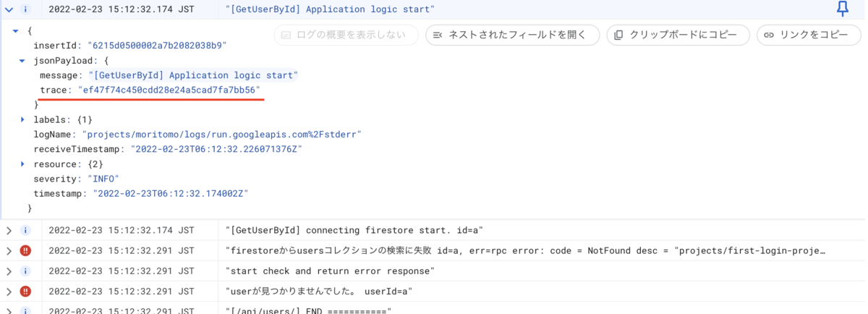Open the start check and return error response message
The height and width of the screenshot is (314, 868).
(330, 271)
